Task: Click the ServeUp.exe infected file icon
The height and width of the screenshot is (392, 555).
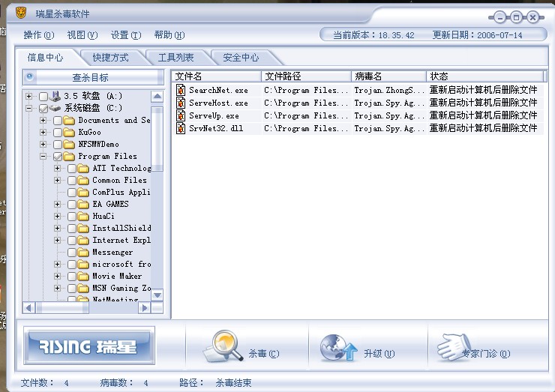Action: (181, 115)
